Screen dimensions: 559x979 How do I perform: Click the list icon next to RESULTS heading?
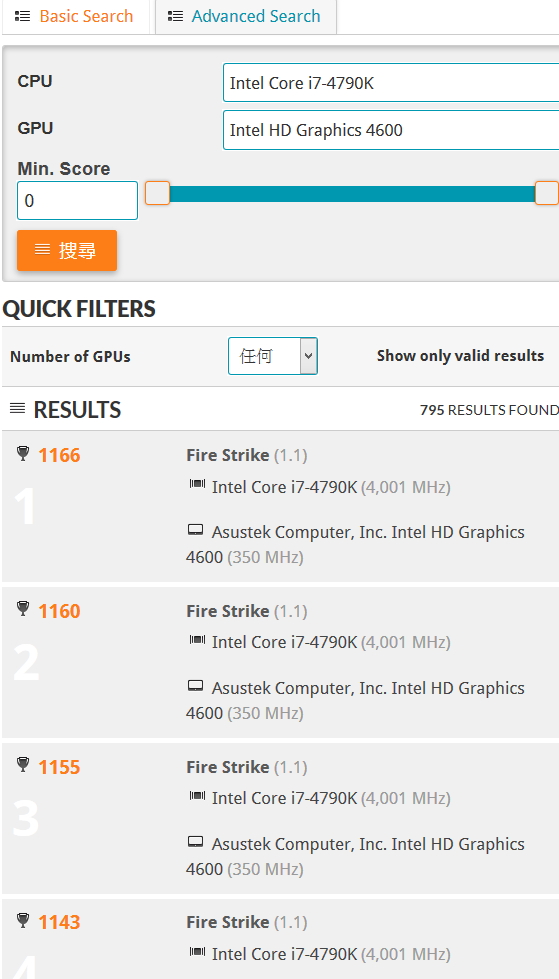pyautogui.click(x=17, y=409)
